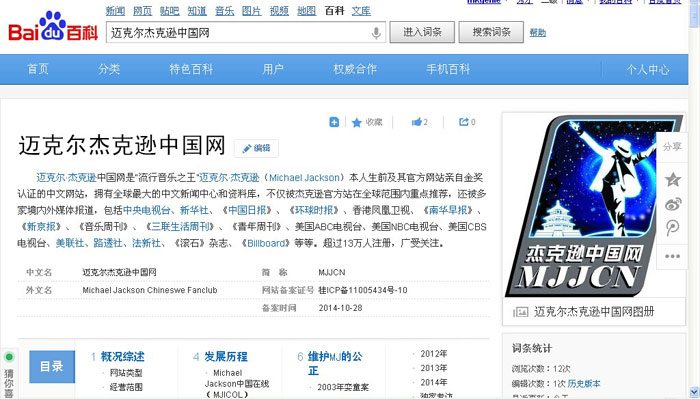Go to 新闻 in top navigation
This screenshot has height=399, width=700.
[115, 11]
